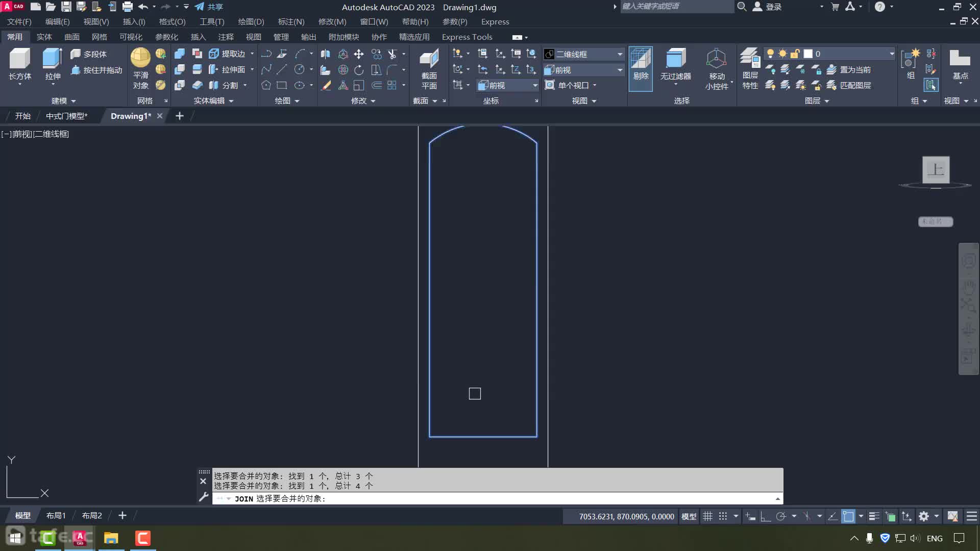
Task: Toggle the 剔除 culling button
Action: pyautogui.click(x=641, y=69)
